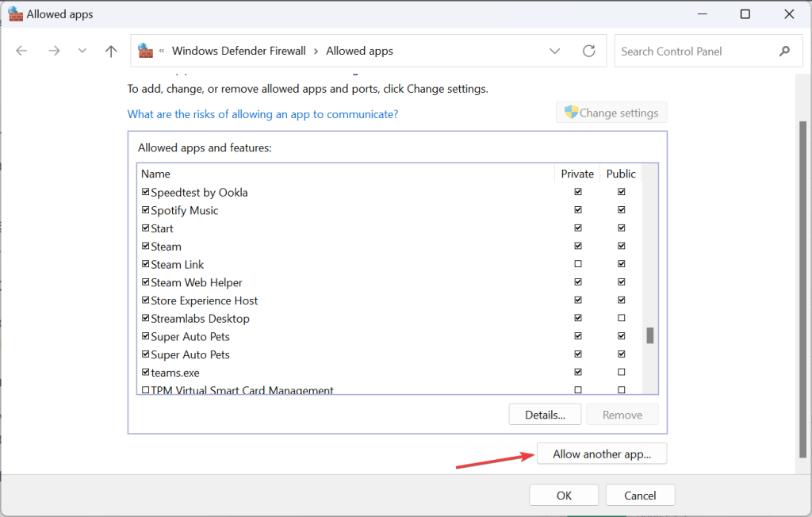Image resolution: width=812 pixels, height=517 pixels.
Task: Uncheck Speedtest by Ookla name checkbox
Action: pyautogui.click(x=146, y=192)
